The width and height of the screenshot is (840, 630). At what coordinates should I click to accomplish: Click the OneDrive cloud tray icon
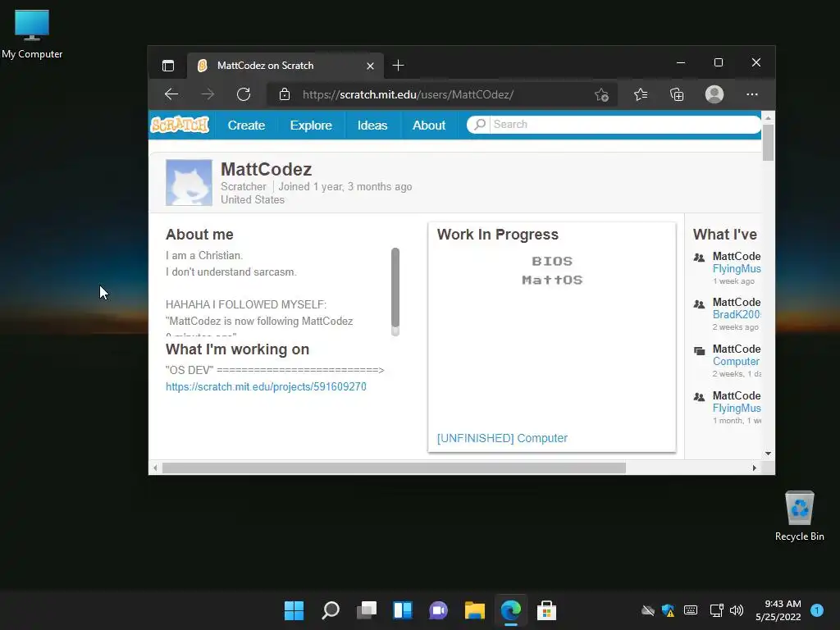coord(648,610)
